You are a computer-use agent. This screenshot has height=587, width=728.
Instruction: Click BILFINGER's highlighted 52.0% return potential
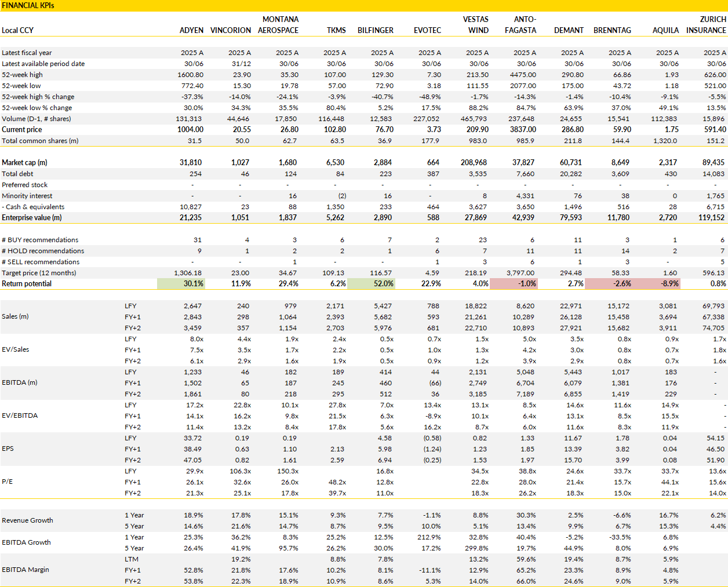point(371,284)
